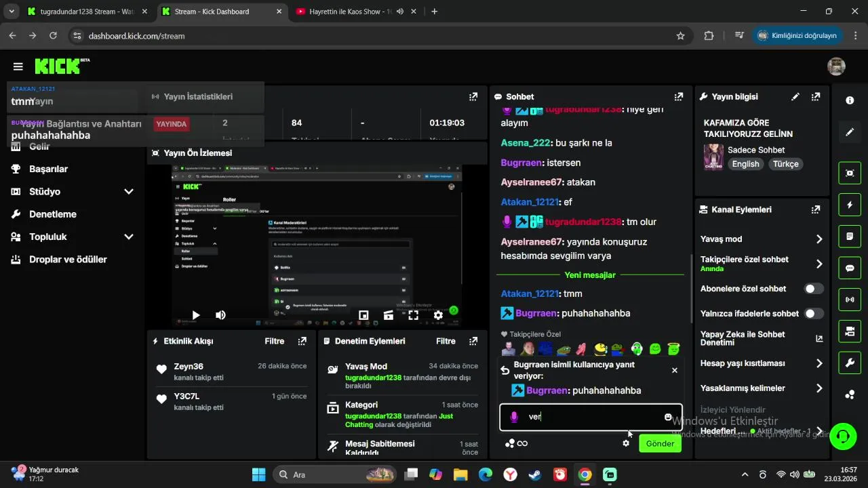
Task: Toggle the broadcast signal widget in the right sidebar
Action: [x=850, y=300]
